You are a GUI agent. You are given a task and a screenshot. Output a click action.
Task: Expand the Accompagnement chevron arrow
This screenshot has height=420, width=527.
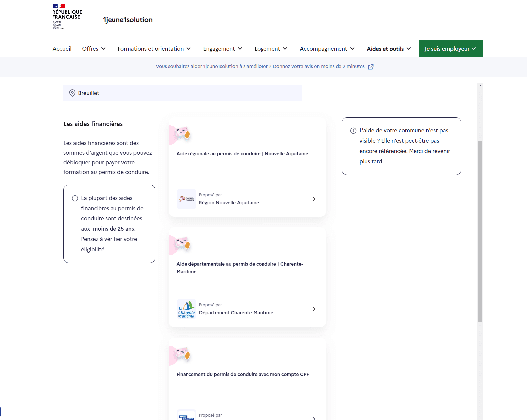(x=352, y=49)
